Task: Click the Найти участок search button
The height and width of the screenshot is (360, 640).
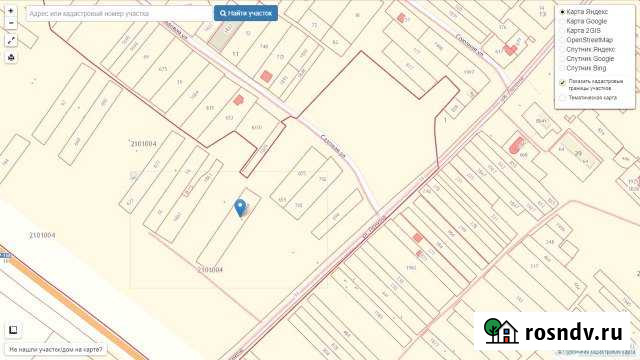Action: (x=246, y=13)
